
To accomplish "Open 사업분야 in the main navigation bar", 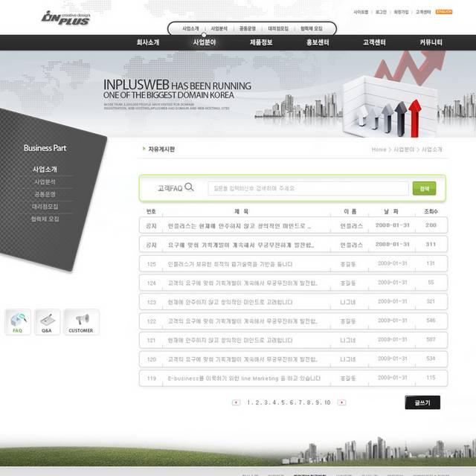I will click(205, 42).
